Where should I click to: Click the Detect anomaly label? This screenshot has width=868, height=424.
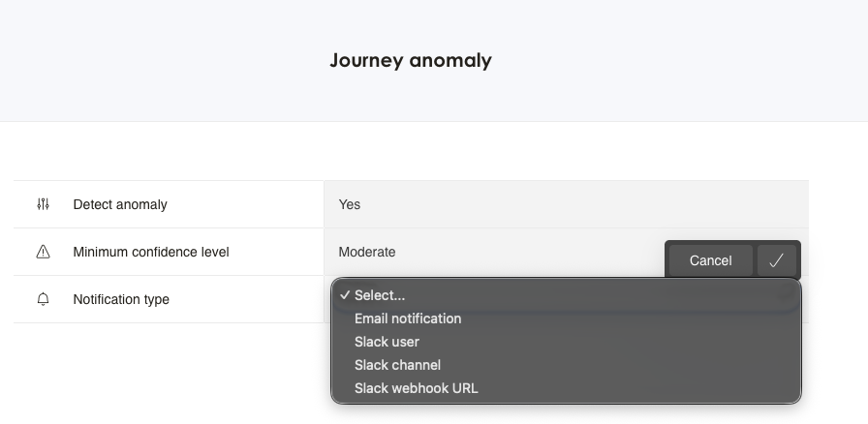(x=120, y=204)
